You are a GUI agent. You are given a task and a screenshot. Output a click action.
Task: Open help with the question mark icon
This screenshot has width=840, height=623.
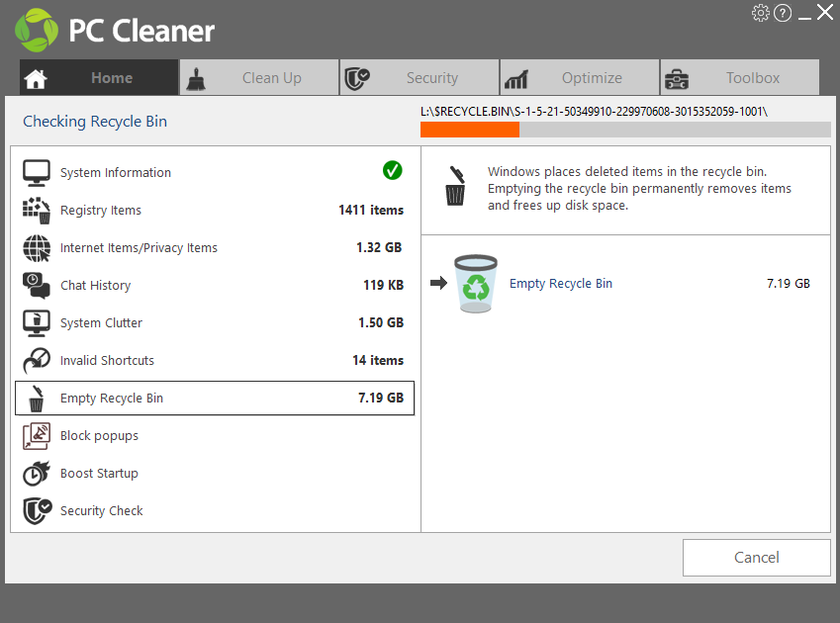click(783, 13)
